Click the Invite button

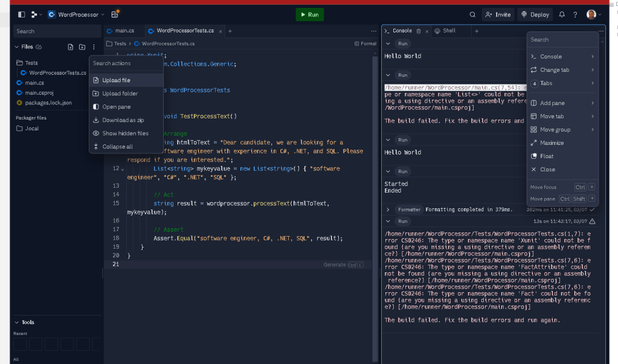click(498, 14)
